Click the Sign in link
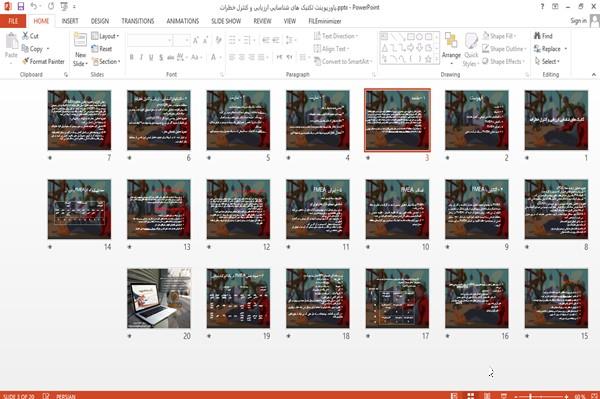Image resolution: width=600 pixels, height=399 pixels. [578, 21]
